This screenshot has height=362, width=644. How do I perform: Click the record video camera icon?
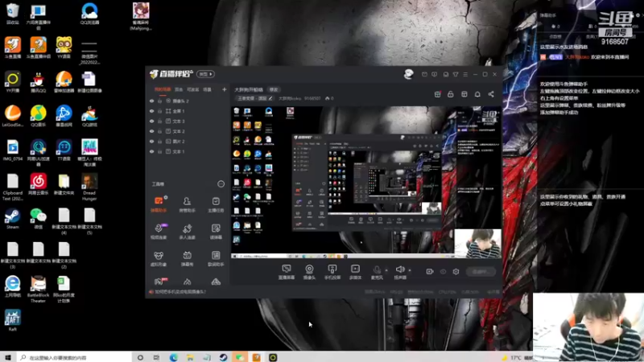click(x=430, y=271)
